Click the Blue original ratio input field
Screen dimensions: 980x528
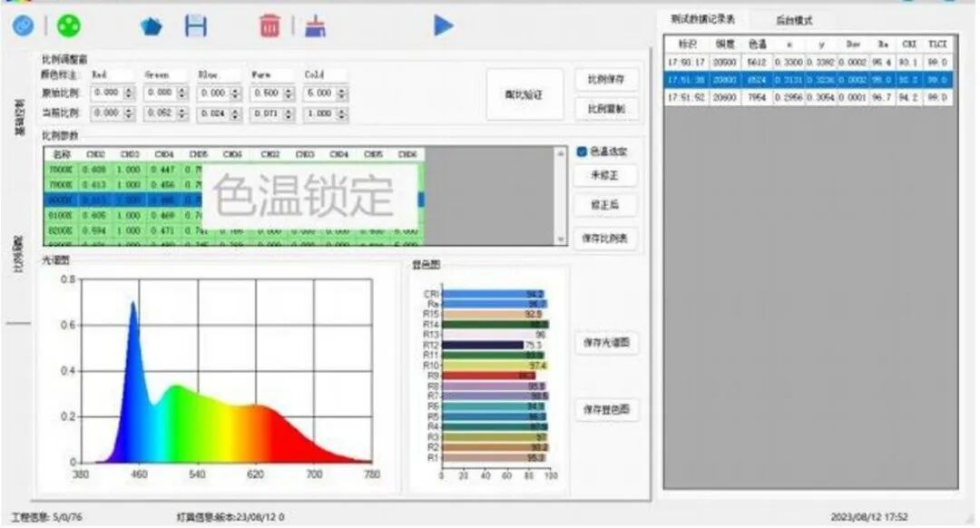pos(214,93)
